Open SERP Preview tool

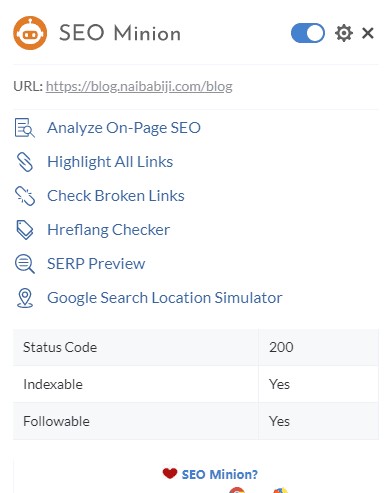point(96,264)
